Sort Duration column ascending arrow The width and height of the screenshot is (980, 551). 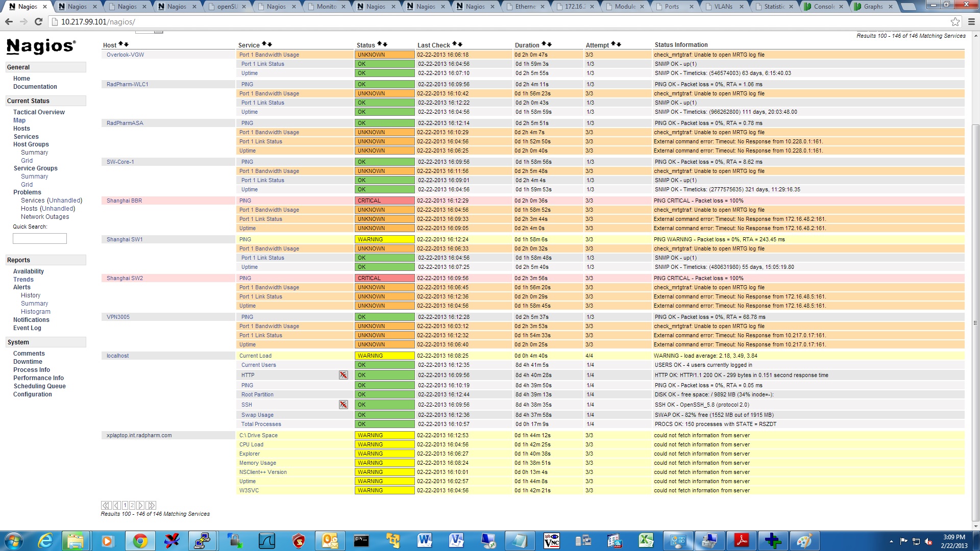point(544,44)
